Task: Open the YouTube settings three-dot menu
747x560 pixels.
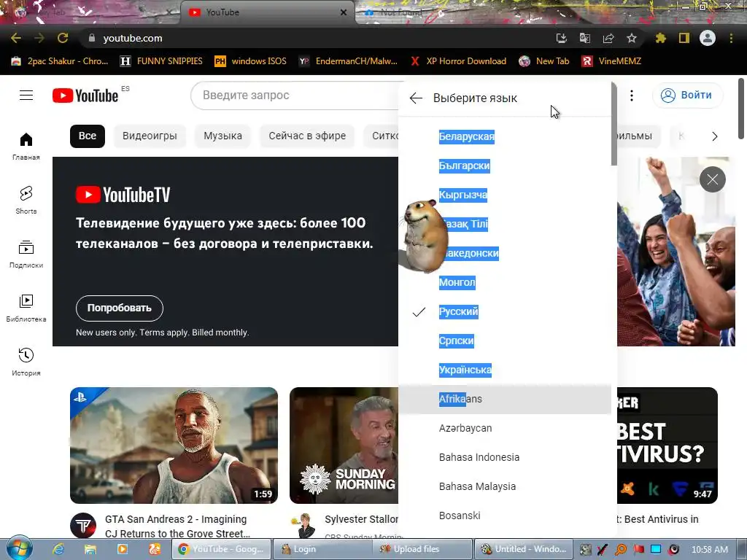Action: coord(632,96)
